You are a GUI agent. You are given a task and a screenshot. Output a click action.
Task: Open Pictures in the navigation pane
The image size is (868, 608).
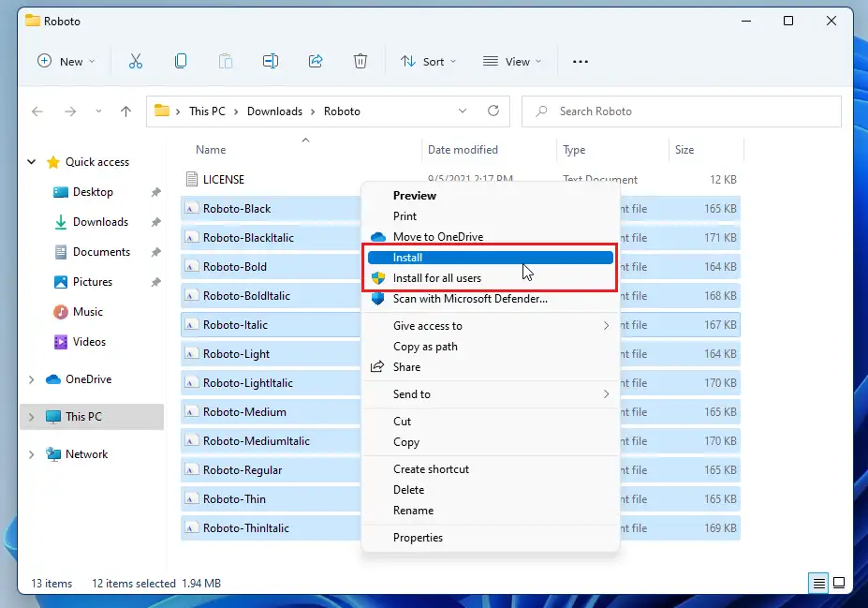click(93, 282)
